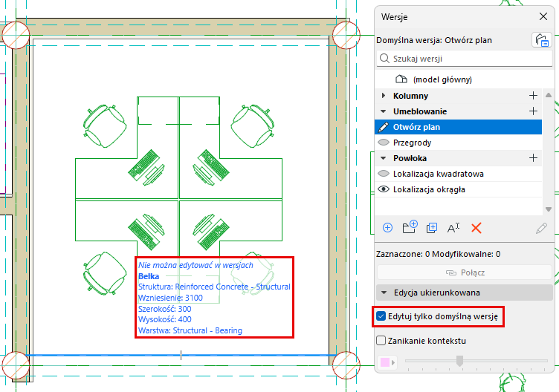Select the Lokalizacja okrągła row text
This screenshot has width=559, height=392.
click(429, 189)
